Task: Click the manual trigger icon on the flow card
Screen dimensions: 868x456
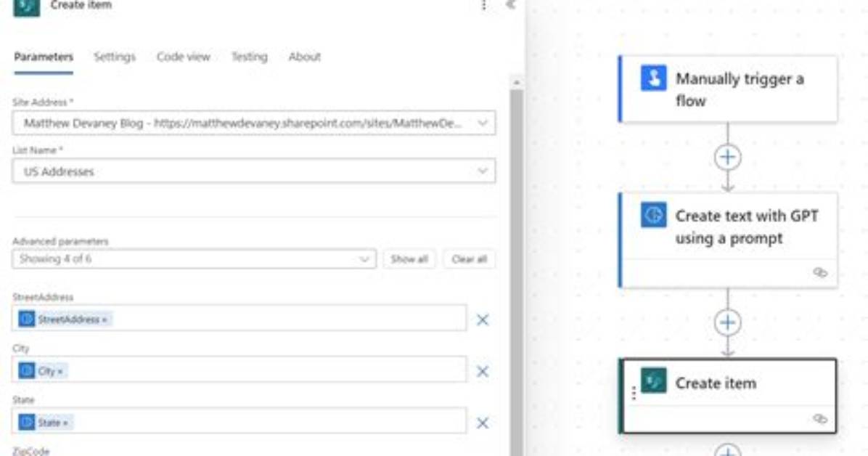Action: pyautogui.click(x=654, y=78)
